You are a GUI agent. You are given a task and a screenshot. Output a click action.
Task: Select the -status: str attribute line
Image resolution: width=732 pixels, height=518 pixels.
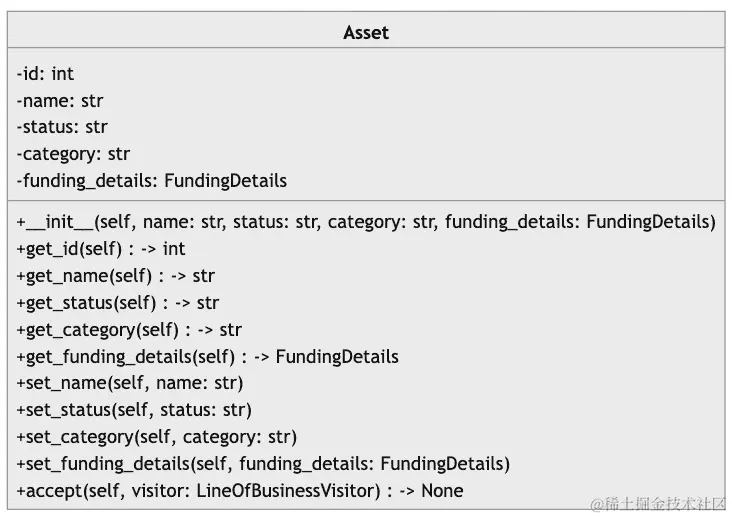pos(62,127)
